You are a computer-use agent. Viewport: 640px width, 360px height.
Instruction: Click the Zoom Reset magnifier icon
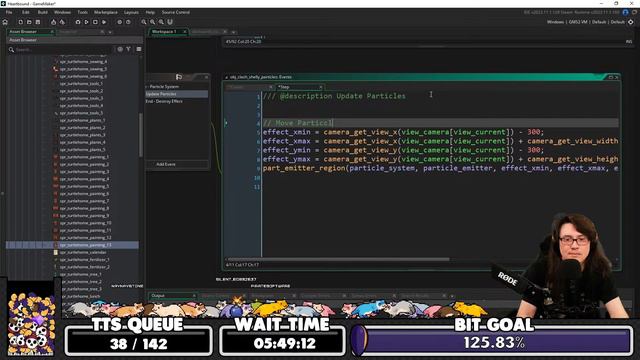152,22
